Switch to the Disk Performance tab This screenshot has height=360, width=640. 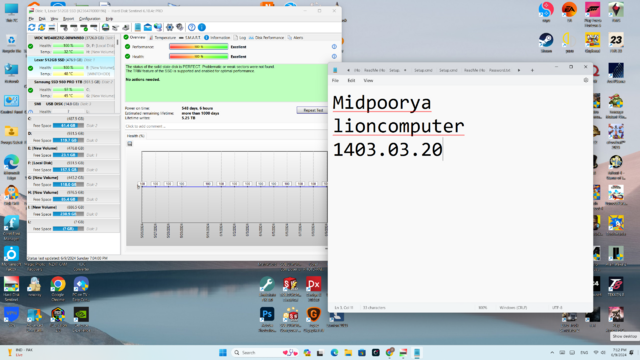(267, 38)
